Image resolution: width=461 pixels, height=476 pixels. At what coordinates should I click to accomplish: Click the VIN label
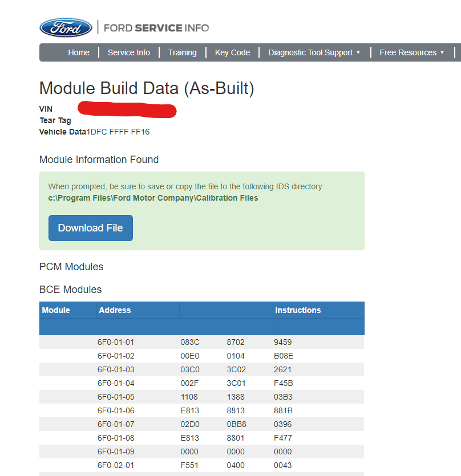coord(46,109)
